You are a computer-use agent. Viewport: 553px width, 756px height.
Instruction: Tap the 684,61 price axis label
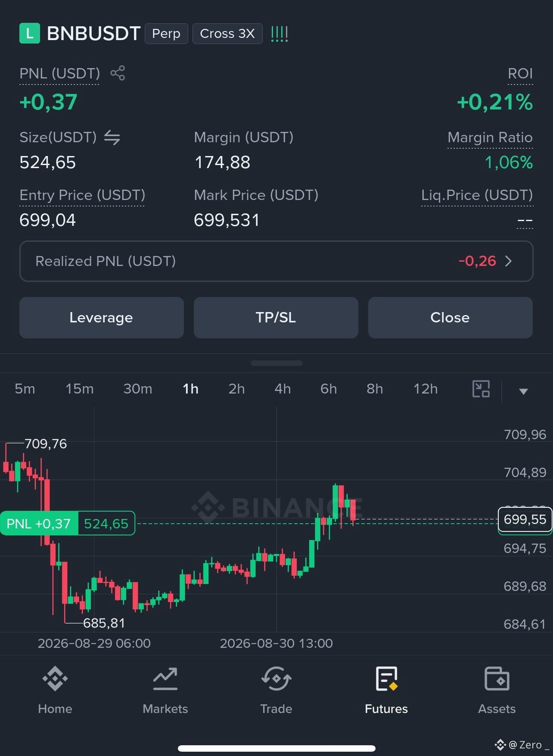click(x=525, y=624)
